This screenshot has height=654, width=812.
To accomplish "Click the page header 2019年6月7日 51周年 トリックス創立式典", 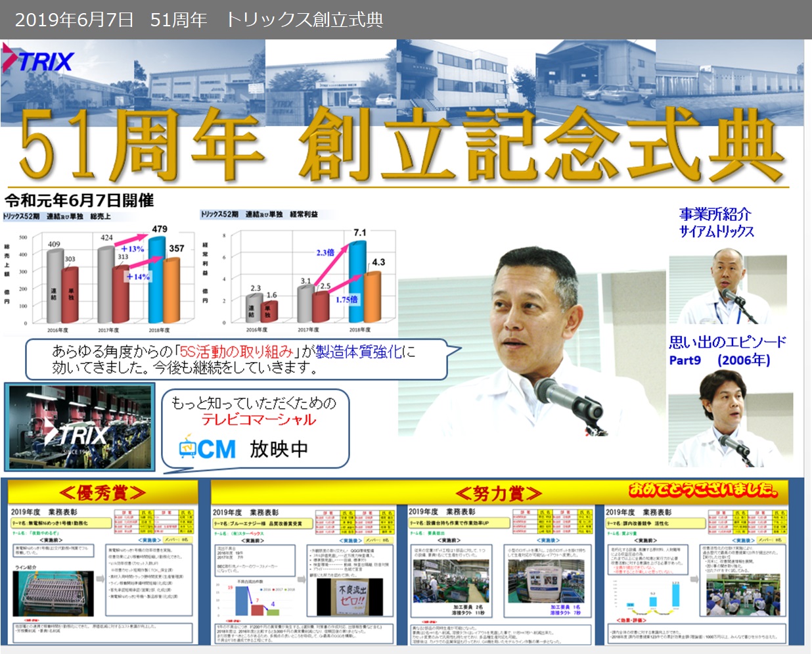I will point(199,20).
